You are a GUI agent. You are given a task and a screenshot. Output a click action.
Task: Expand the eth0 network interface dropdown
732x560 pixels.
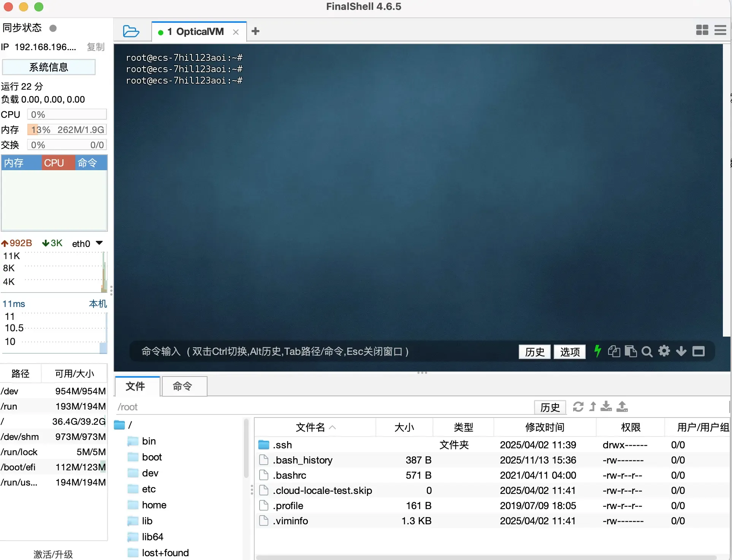tap(99, 243)
